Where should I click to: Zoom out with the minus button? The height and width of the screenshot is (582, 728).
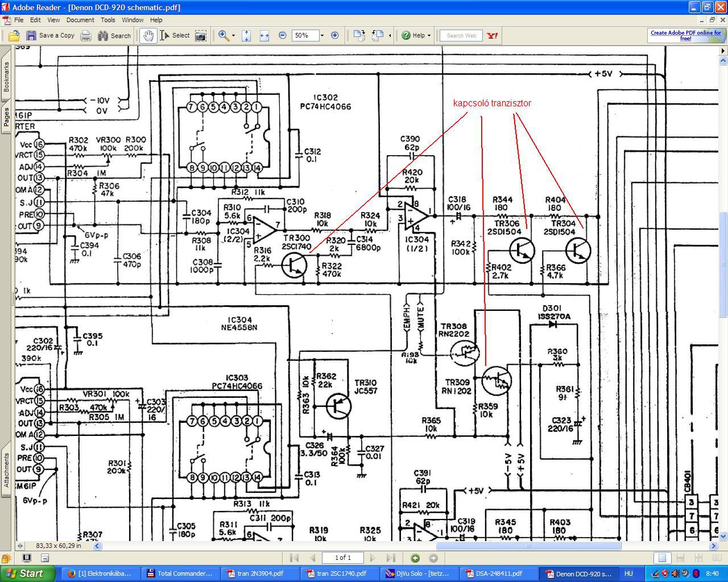[x=283, y=35]
